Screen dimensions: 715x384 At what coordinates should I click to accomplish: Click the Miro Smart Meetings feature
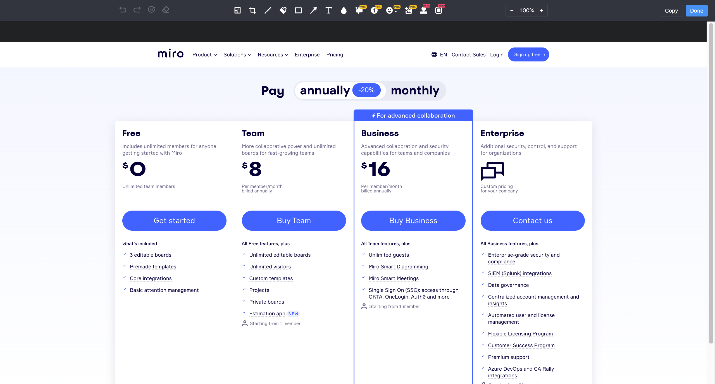(x=394, y=278)
